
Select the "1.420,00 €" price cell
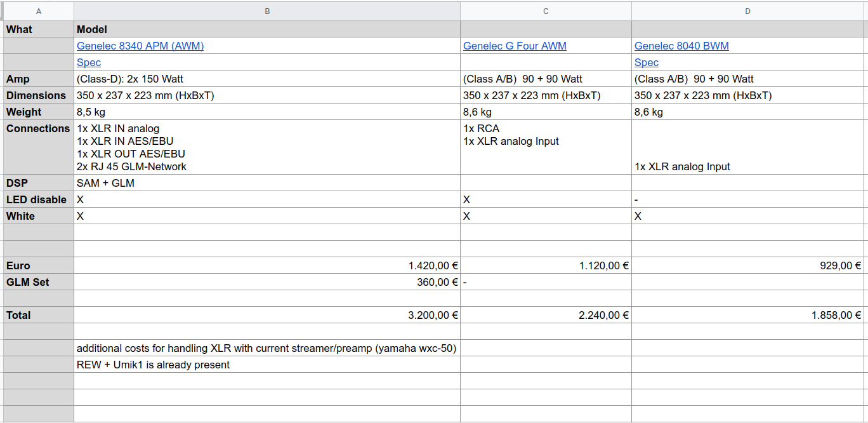[267, 265]
